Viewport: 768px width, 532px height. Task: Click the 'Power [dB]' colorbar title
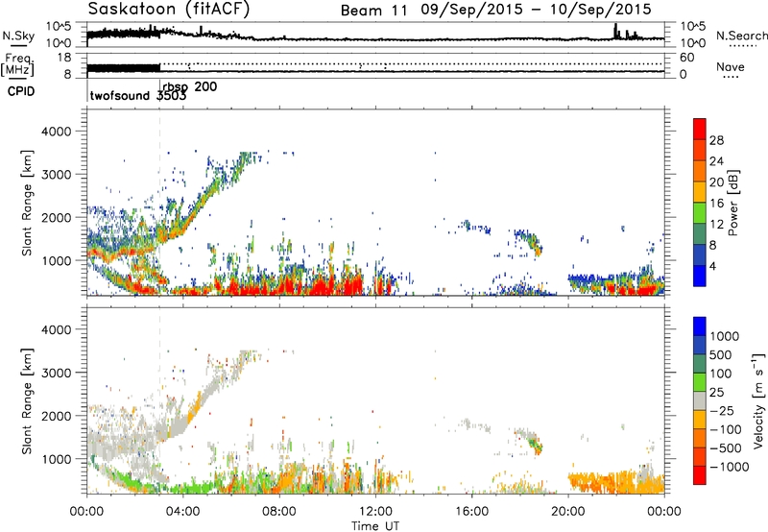732,203
